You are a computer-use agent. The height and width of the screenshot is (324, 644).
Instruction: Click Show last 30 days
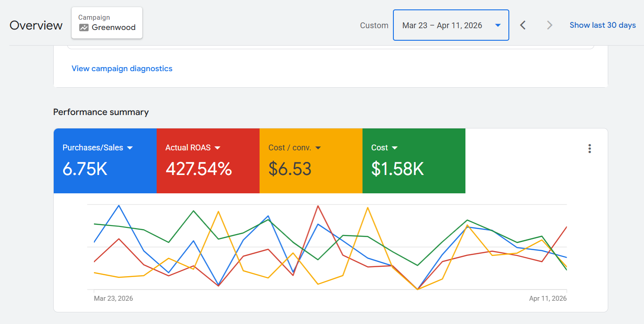[602, 25]
